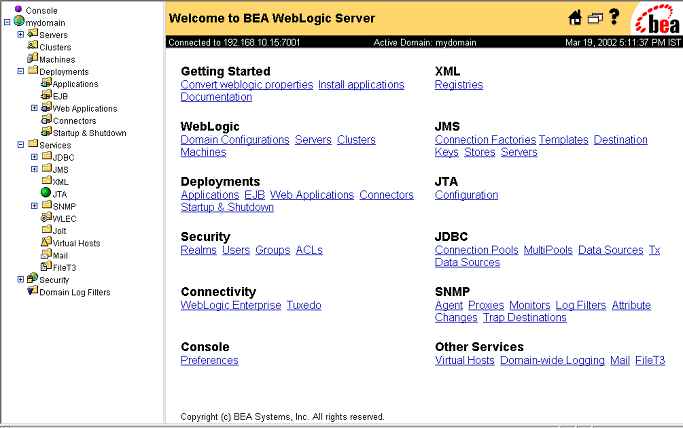Click the Connectors node icon in tree
This screenshot has width=683, height=428.
[x=46, y=119]
